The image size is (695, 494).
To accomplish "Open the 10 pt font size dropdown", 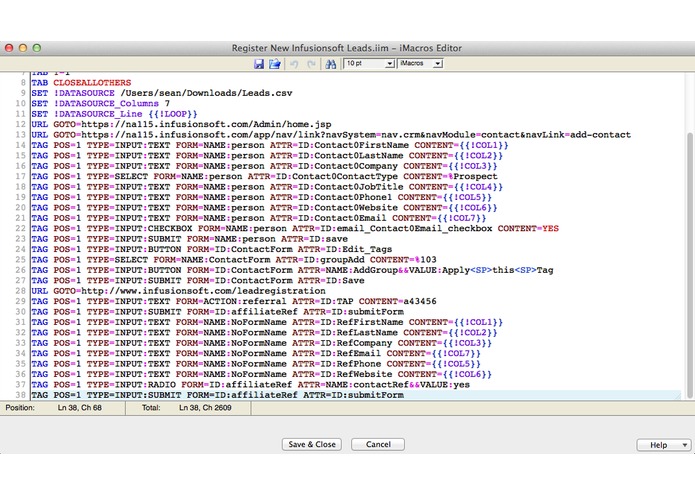I will [x=369, y=63].
